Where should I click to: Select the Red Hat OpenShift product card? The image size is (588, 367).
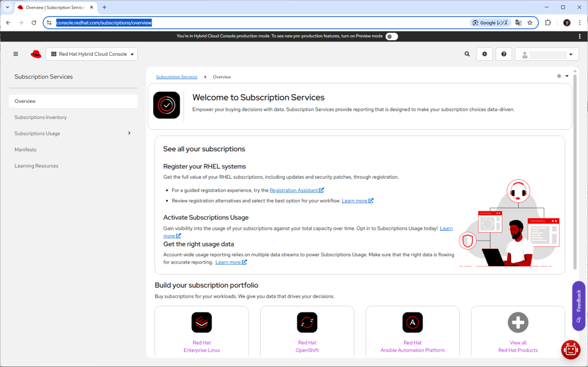[307, 331]
